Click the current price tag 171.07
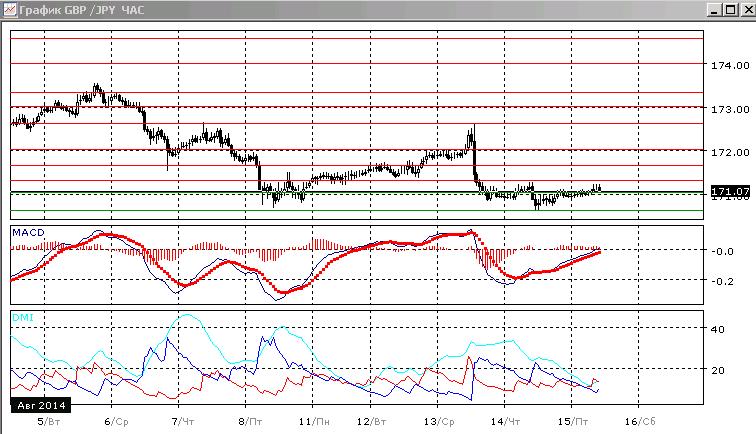The width and height of the screenshot is (756, 434). click(730, 191)
